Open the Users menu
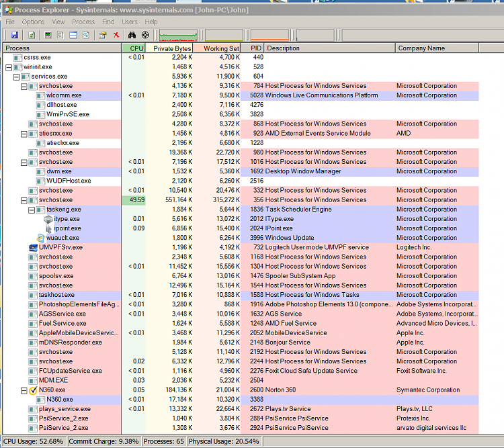Screen dimensions: 504x448 tap(130, 22)
